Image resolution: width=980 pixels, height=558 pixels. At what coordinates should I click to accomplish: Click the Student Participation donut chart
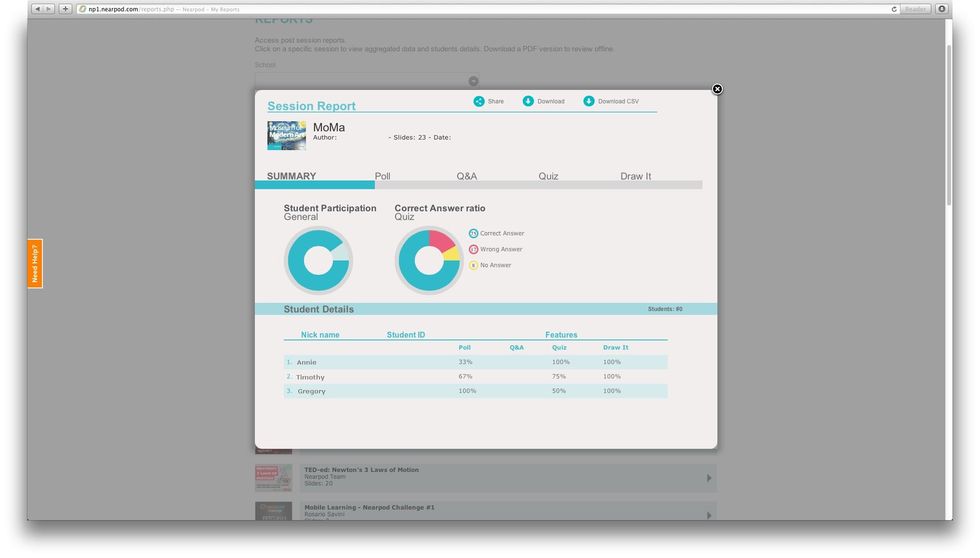point(319,260)
